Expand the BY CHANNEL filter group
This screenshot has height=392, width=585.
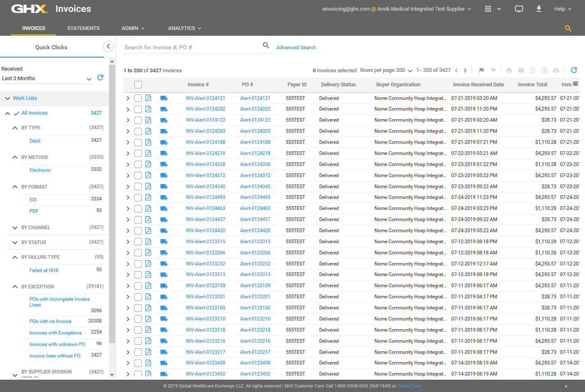(35, 228)
